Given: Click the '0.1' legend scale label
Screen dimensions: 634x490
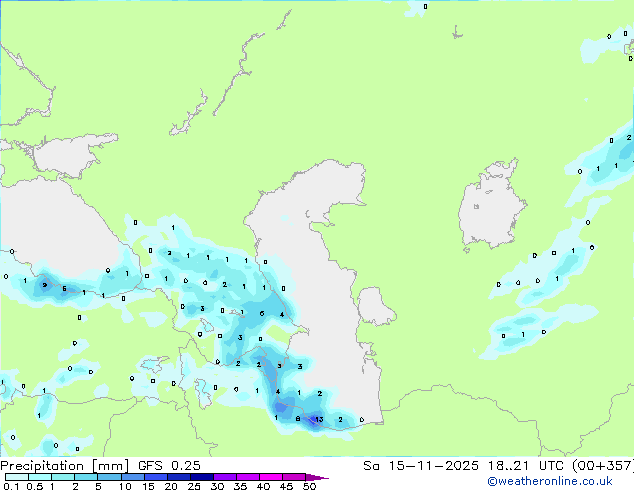Looking at the screenshot, I should tap(11, 486).
